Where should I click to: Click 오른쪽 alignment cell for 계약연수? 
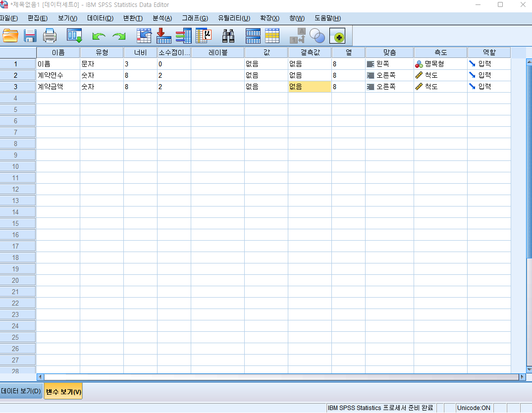389,75
